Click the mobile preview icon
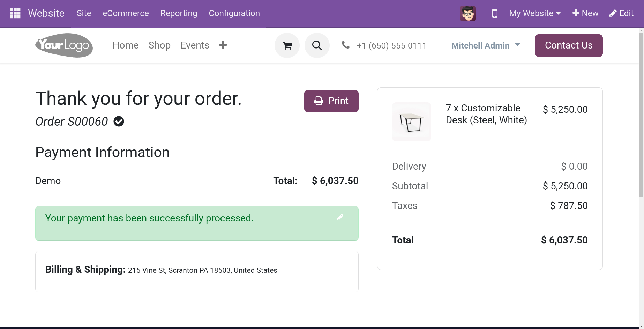Screen dimensions: 644x329 click(494, 13)
